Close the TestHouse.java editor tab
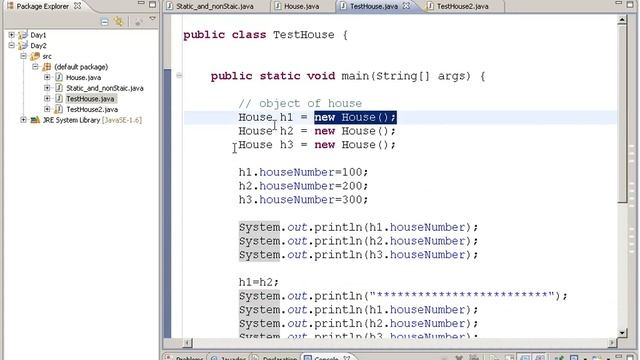Screen dimensions: 640x360 point(406,6)
